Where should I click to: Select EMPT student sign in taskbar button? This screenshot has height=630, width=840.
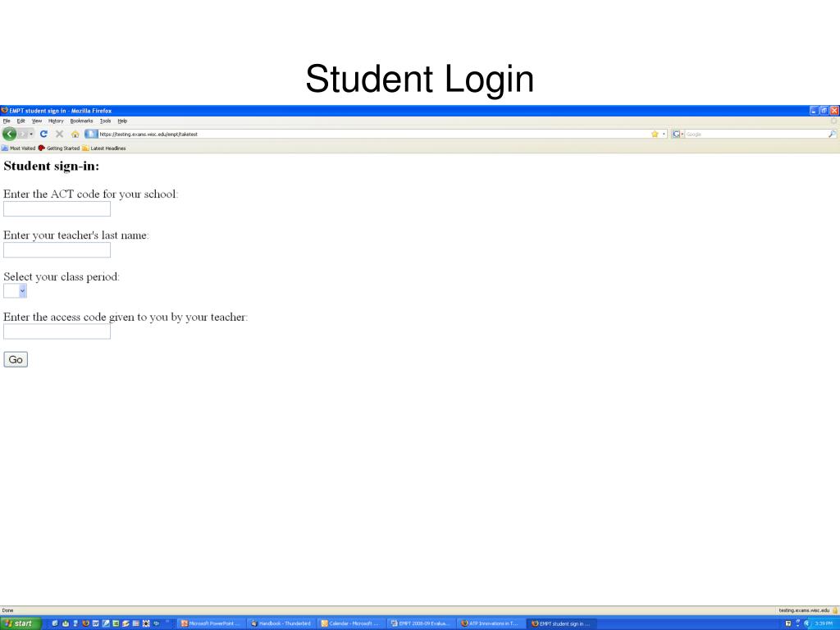coord(561,623)
